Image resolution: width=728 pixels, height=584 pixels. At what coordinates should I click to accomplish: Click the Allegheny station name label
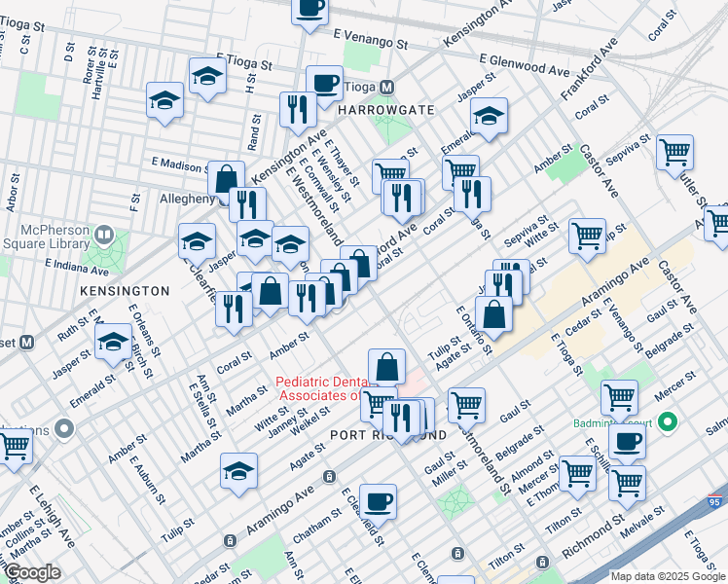coord(188,199)
